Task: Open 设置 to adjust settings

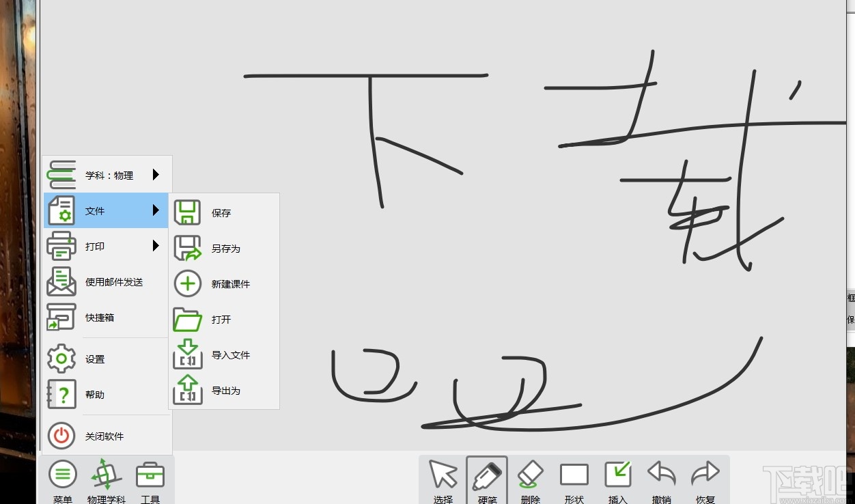Action: pos(94,359)
